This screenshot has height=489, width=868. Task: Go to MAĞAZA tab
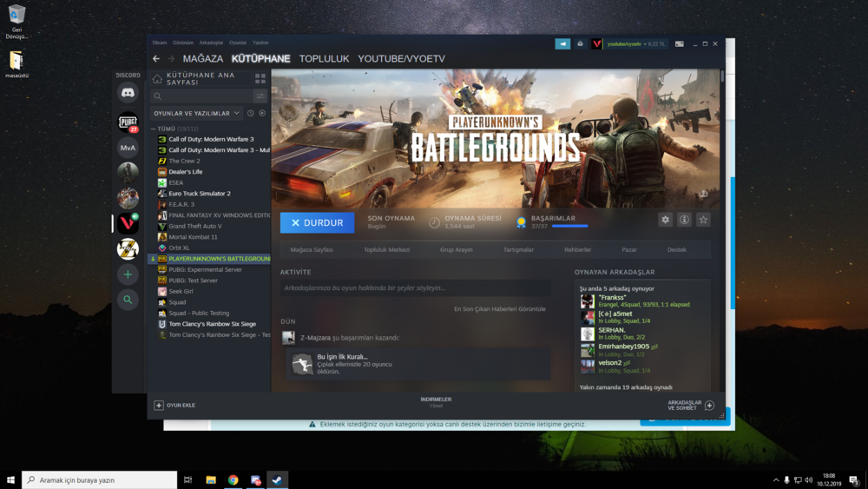coord(202,59)
